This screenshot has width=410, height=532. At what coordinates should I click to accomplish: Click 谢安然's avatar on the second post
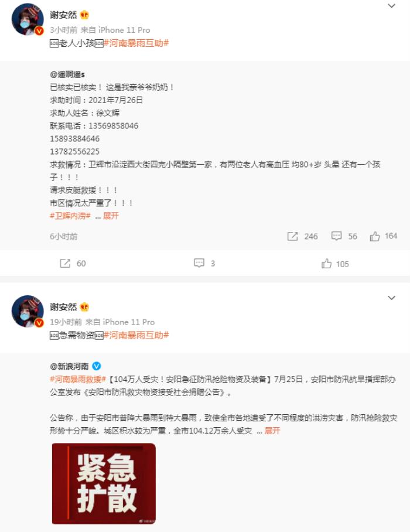[28, 311]
